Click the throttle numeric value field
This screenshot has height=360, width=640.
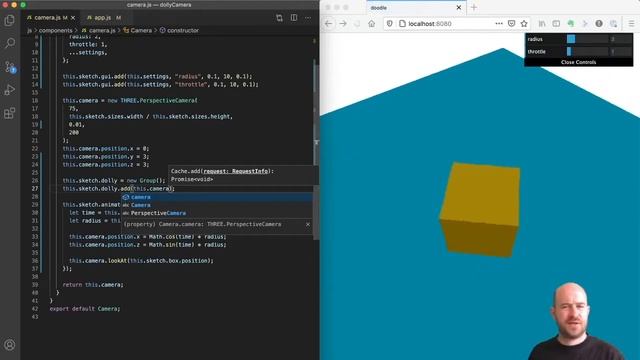[x=620, y=51]
